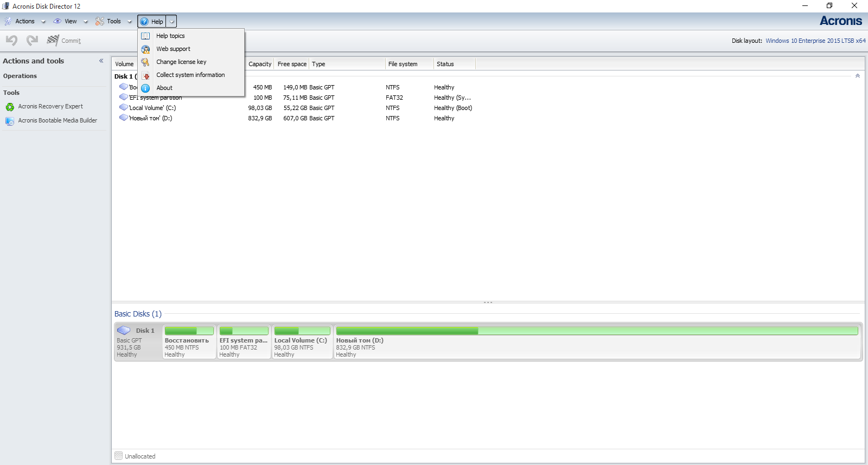Image resolution: width=868 pixels, height=465 pixels.
Task: Click the 607,0 GB free space cell
Action: [295, 118]
